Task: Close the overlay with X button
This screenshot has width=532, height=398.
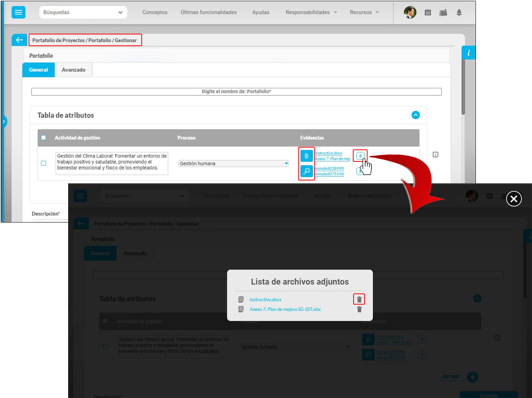Action: (x=514, y=199)
